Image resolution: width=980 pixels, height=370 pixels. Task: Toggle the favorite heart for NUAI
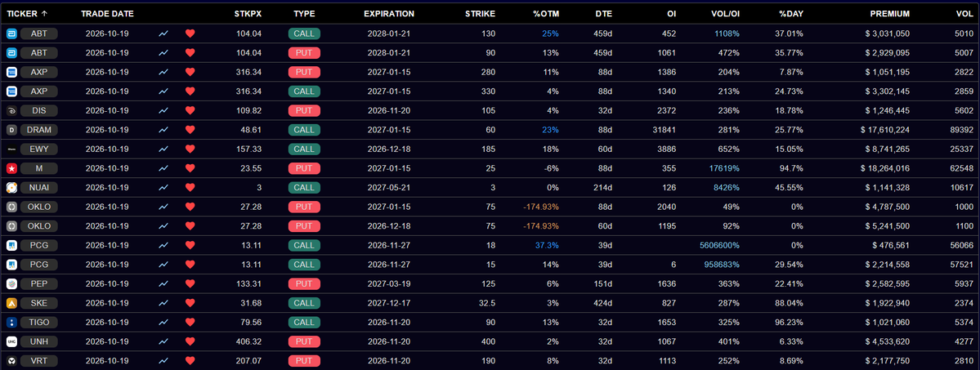click(x=190, y=188)
